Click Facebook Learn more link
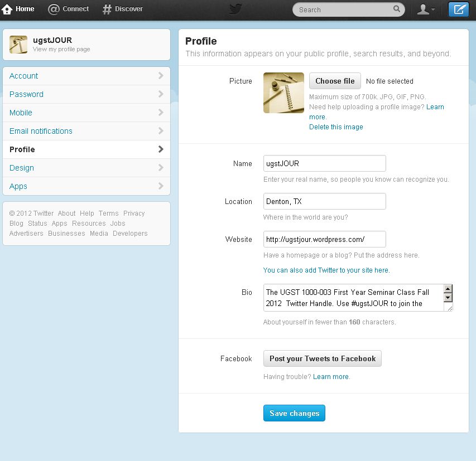This screenshot has width=476, height=461. click(x=330, y=377)
